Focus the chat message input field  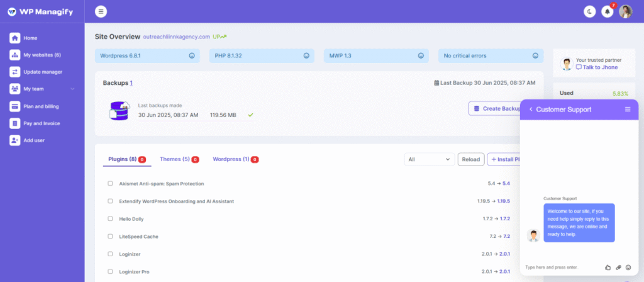[563, 267]
